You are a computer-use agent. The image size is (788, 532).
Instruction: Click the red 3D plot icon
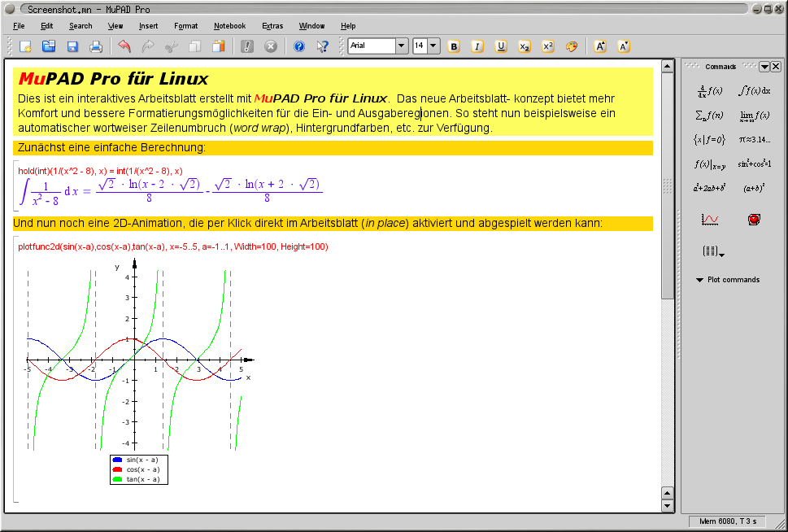tap(754, 220)
